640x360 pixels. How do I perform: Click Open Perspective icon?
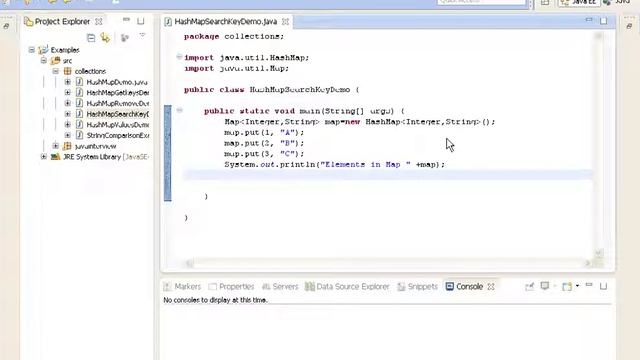click(x=545, y=2)
